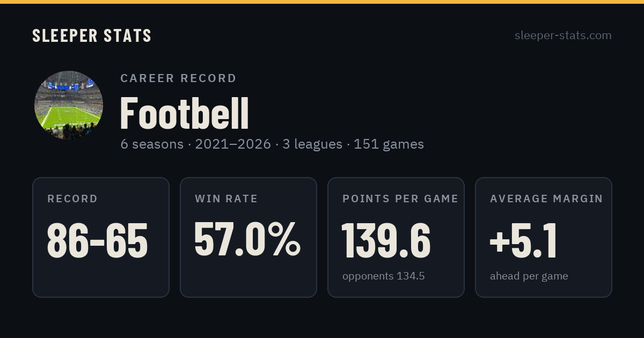Click the 86-65 record value
The width and height of the screenshot is (644, 338).
(98, 240)
